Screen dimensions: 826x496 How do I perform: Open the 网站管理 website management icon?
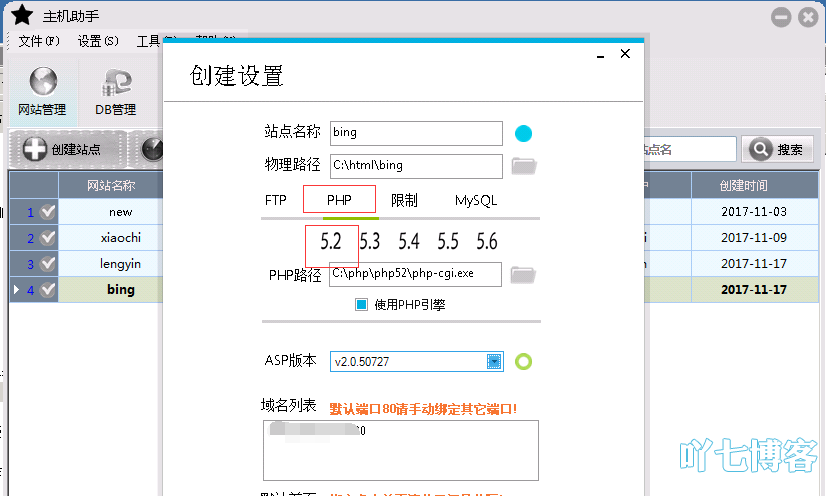point(42,91)
